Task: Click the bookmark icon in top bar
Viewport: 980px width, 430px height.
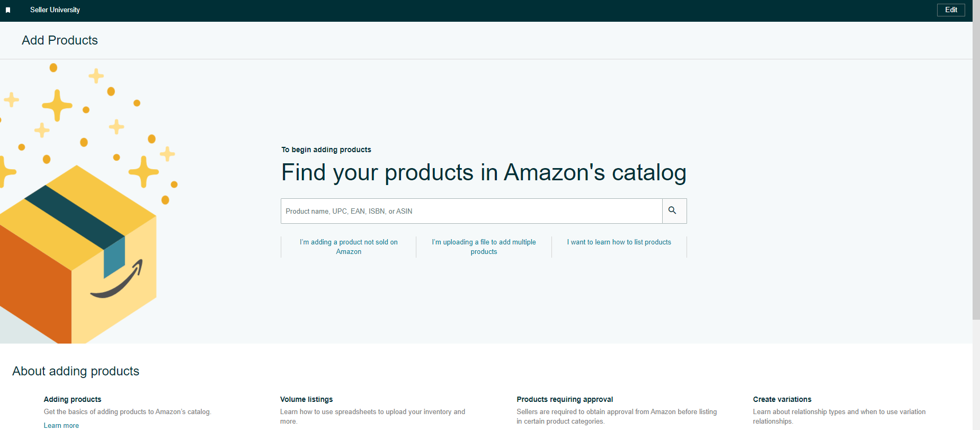Action: (x=8, y=10)
